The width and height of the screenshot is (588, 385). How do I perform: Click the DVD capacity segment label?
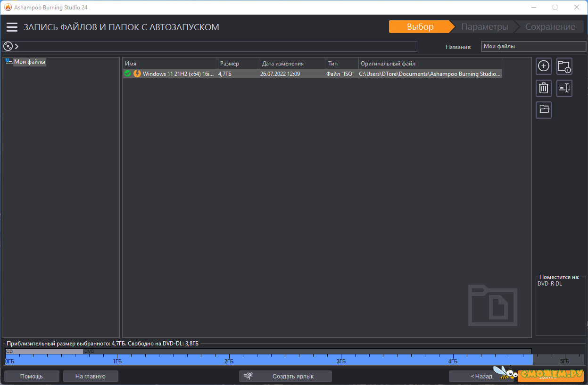90,351
